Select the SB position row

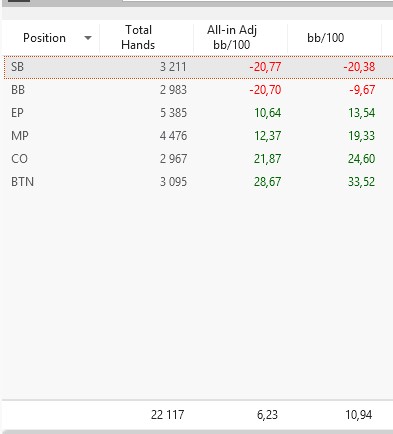click(198, 67)
